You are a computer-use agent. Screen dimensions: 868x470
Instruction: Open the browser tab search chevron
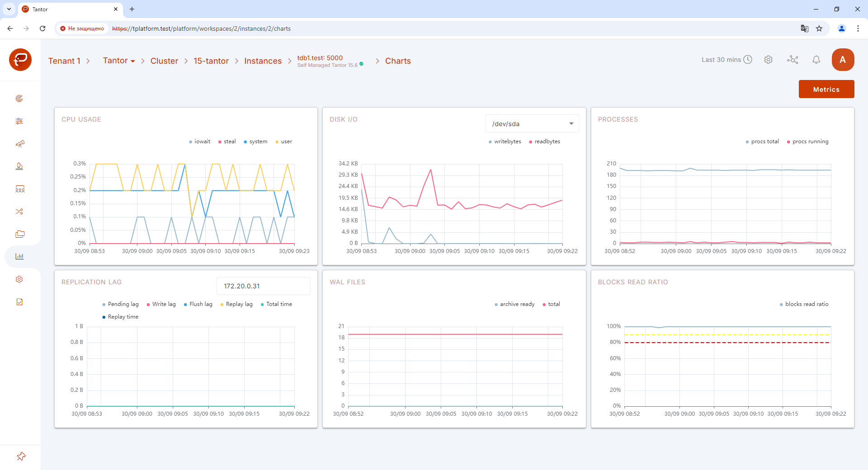9,9
